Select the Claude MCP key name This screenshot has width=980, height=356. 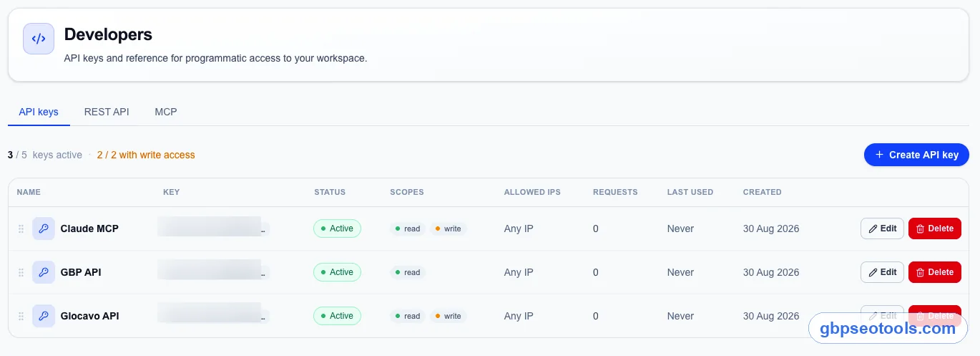pyautogui.click(x=89, y=228)
